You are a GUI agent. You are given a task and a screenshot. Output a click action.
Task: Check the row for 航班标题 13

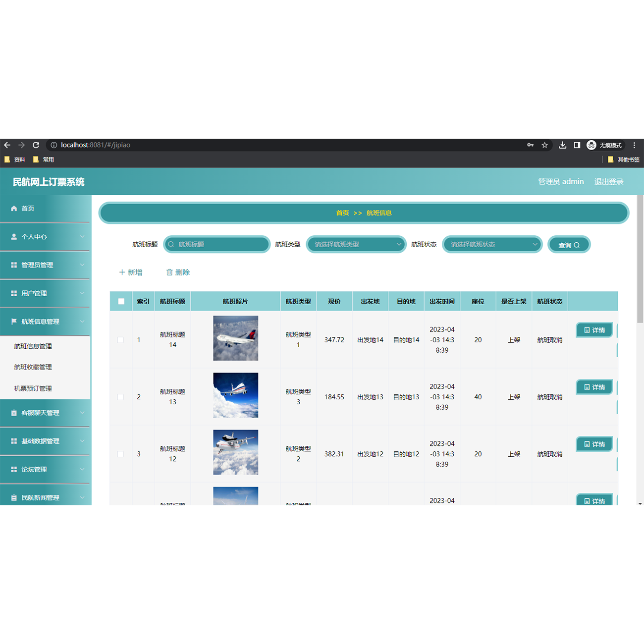[x=120, y=397]
